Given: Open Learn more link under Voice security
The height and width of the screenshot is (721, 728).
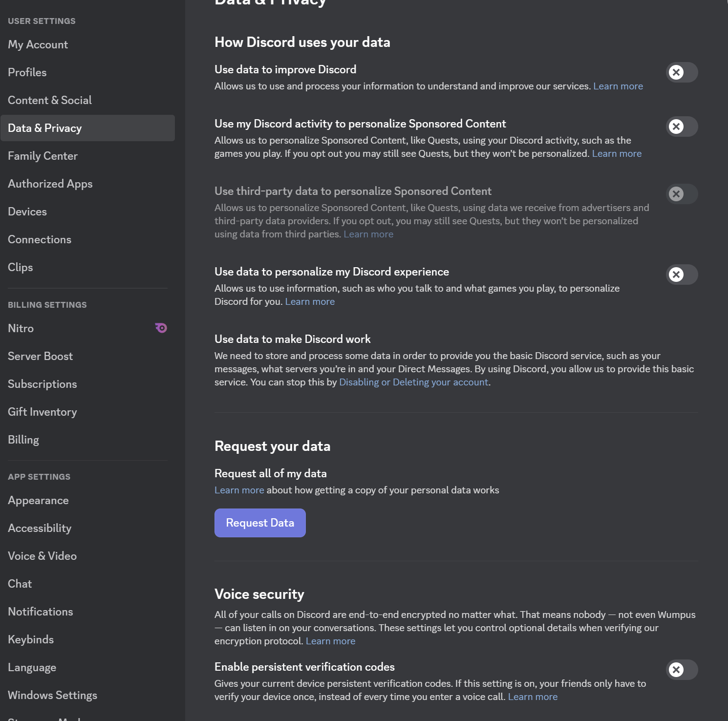Looking at the screenshot, I should (x=330, y=641).
